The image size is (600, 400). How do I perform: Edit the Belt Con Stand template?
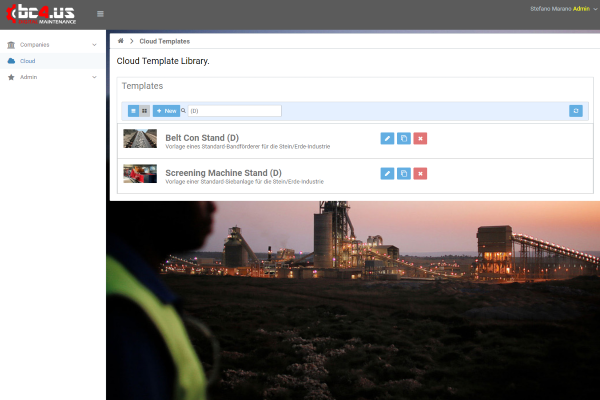387,139
